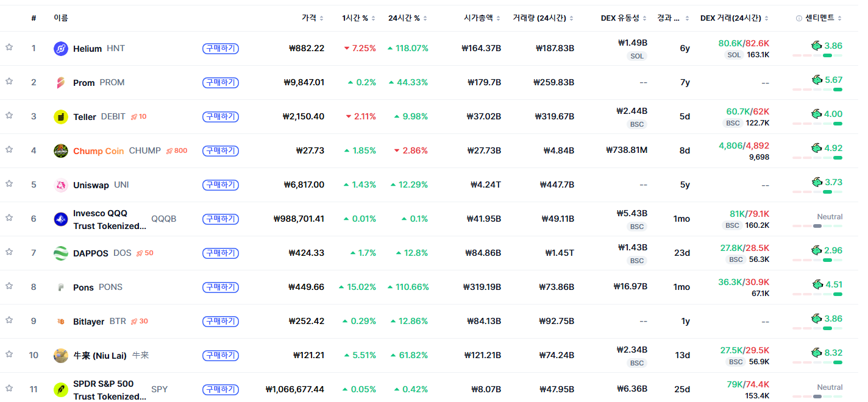Viewport: 868px width, 402px height.
Task: Click the Chump Coin logo
Action: pos(61,151)
